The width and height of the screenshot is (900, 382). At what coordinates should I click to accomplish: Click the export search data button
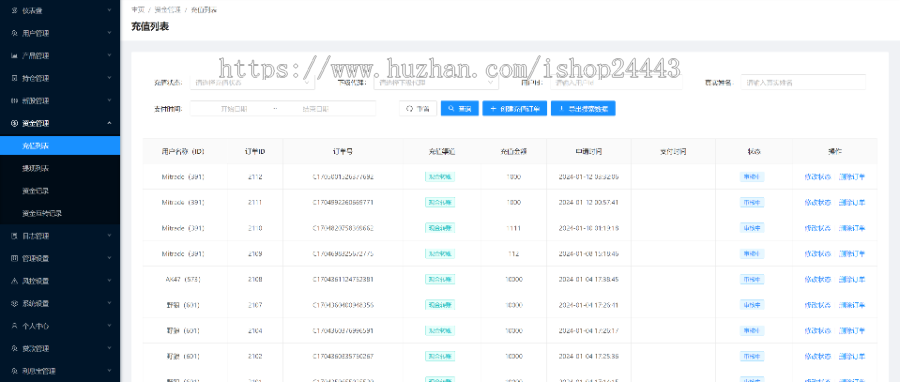[x=583, y=108]
